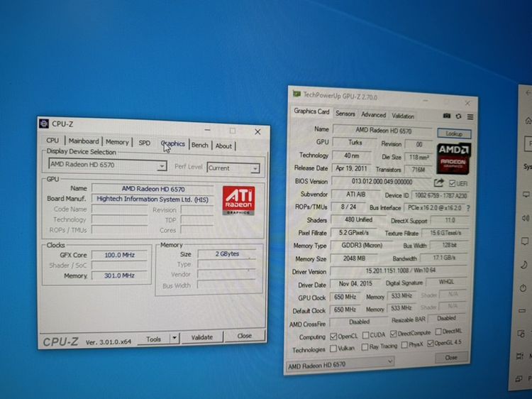Click the Tools button in CPU-Z
532x399 pixels.
tap(153, 339)
